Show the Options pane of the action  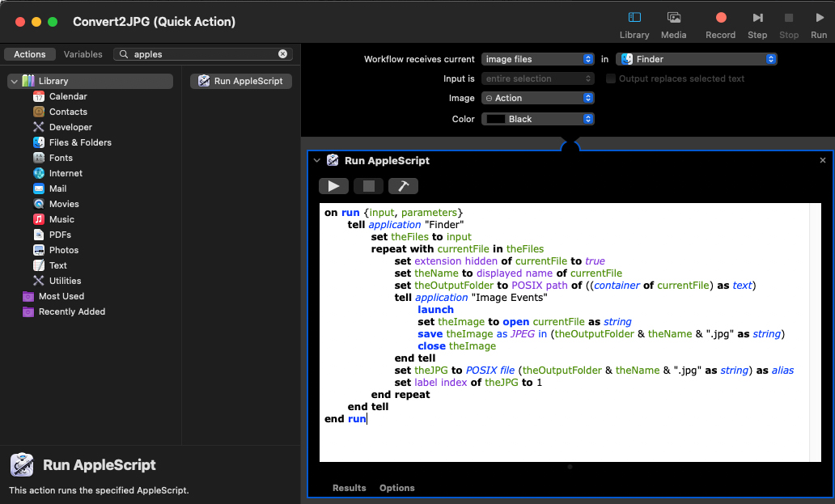click(396, 488)
